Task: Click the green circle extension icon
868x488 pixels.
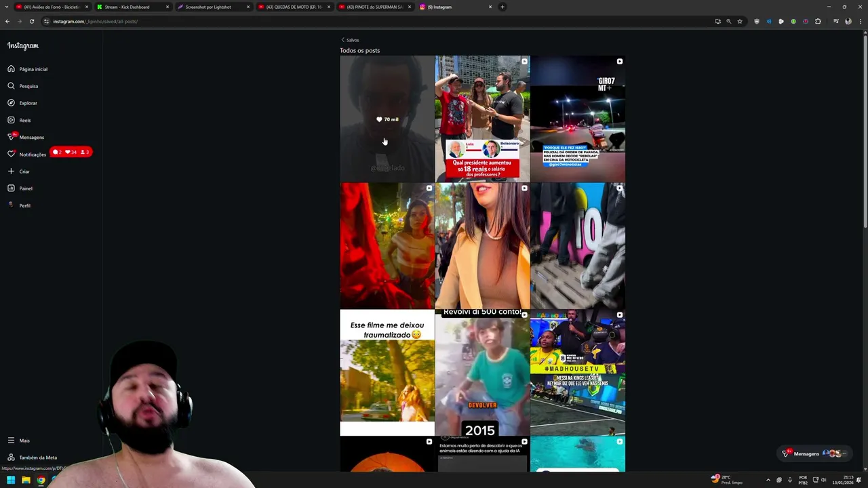Action: click(793, 21)
